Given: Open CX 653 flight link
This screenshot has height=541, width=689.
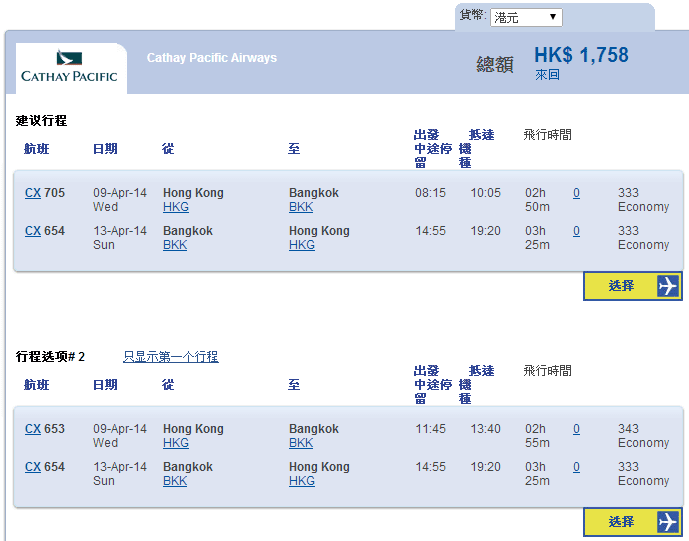Looking at the screenshot, I should [33, 429].
